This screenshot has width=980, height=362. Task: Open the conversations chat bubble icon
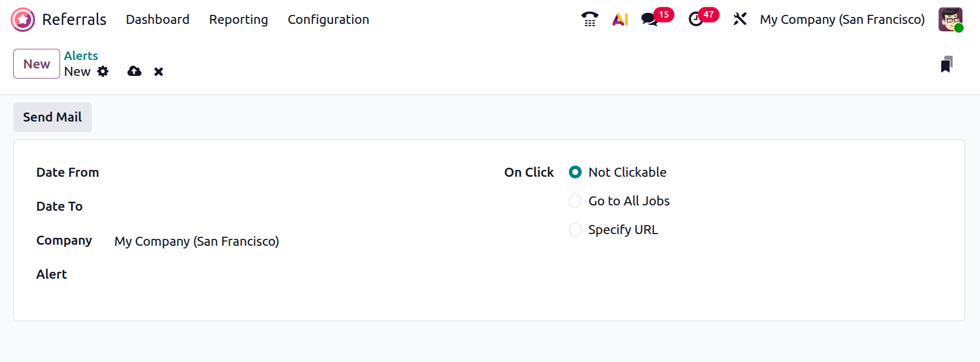point(649,20)
